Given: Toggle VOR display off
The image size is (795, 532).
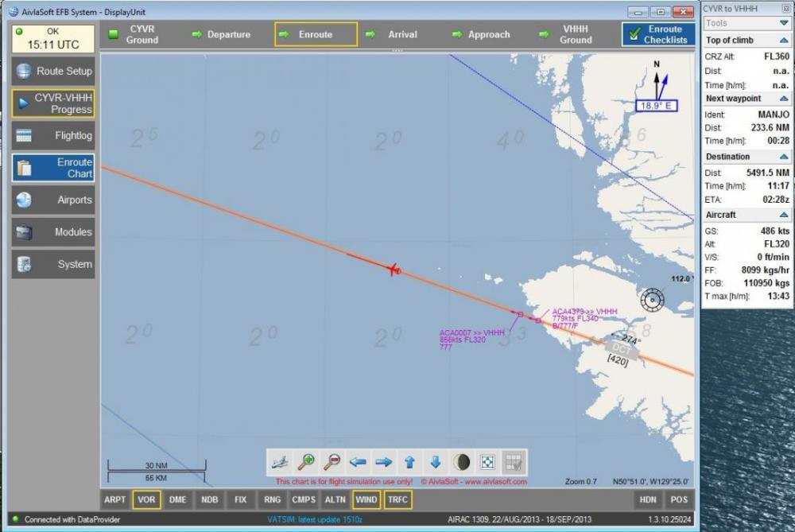Looking at the screenshot, I should coord(146,499).
